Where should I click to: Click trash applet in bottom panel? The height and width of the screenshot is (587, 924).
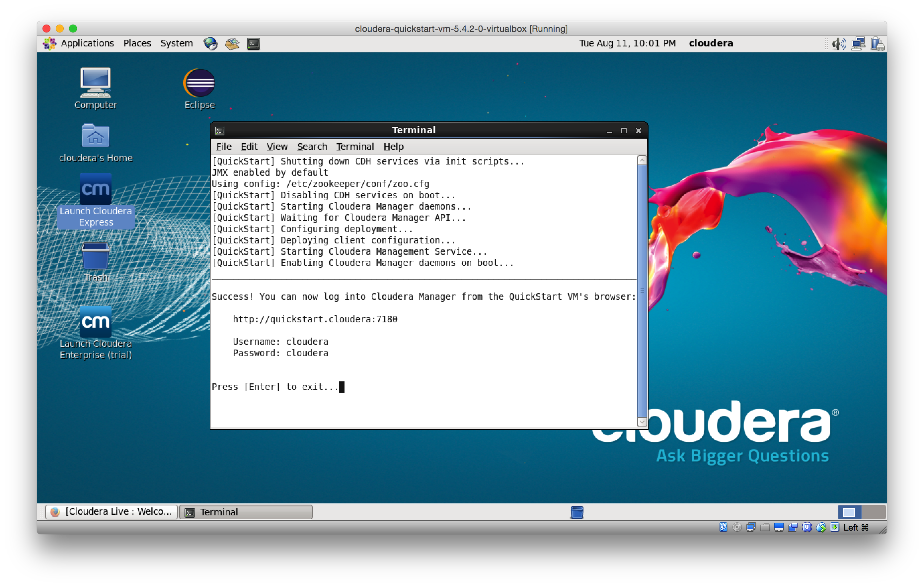tap(577, 512)
